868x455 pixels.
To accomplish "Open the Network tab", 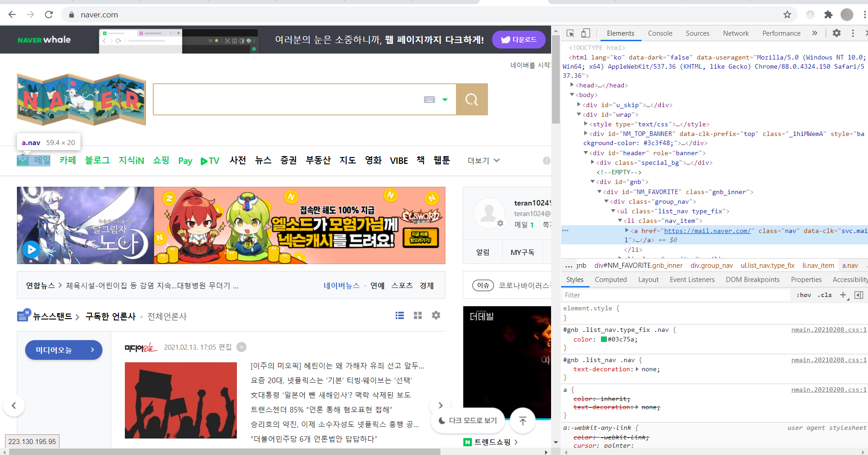I will (x=736, y=33).
